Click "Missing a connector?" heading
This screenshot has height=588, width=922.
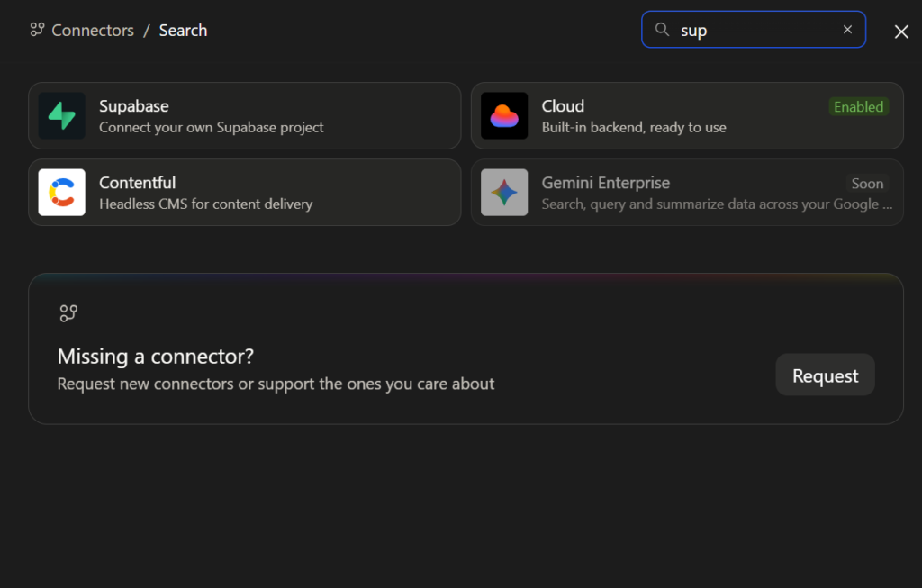pyautogui.click(x=155, y=357)
